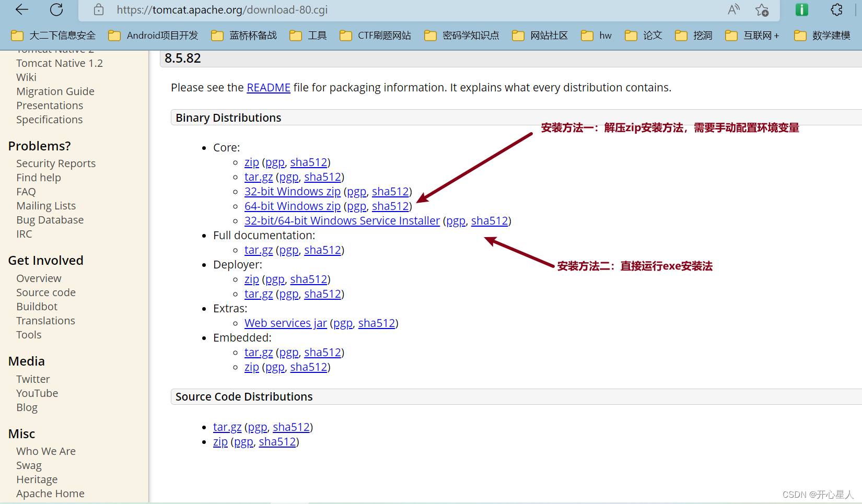Open YouTube under Media

tap(37, 393)
